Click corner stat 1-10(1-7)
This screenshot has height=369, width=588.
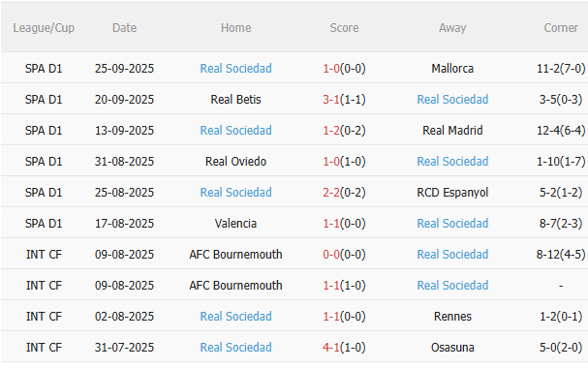pyautogui.click(x=561, y=161)
